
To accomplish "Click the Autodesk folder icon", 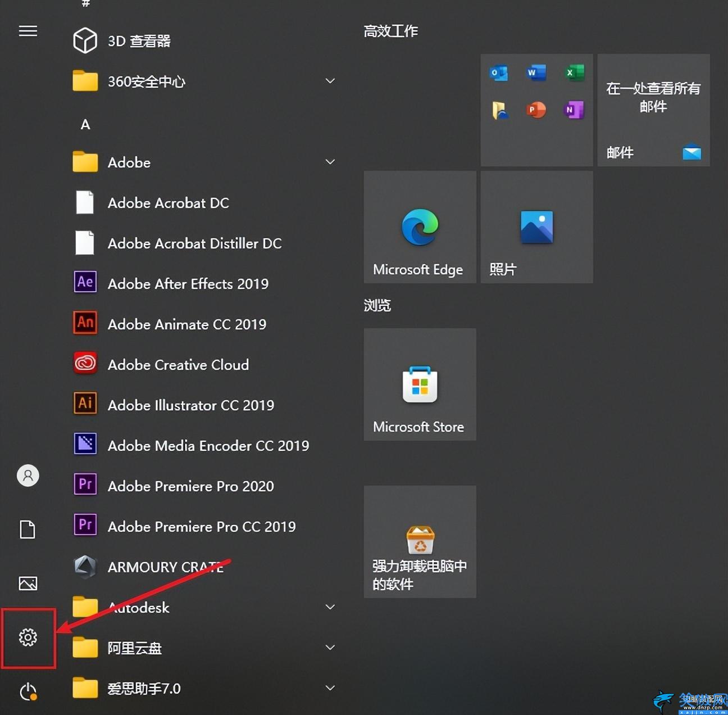I will [x=85, y=607].
